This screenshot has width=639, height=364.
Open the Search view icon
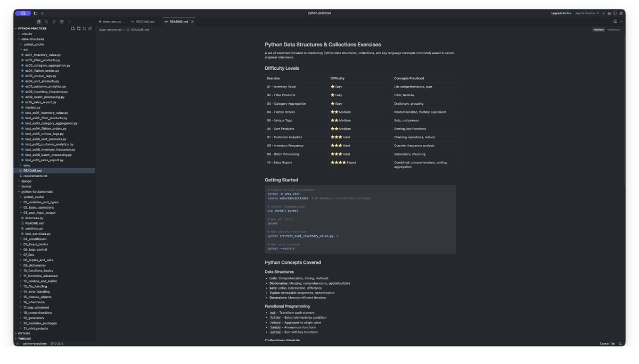click(46, 22)
